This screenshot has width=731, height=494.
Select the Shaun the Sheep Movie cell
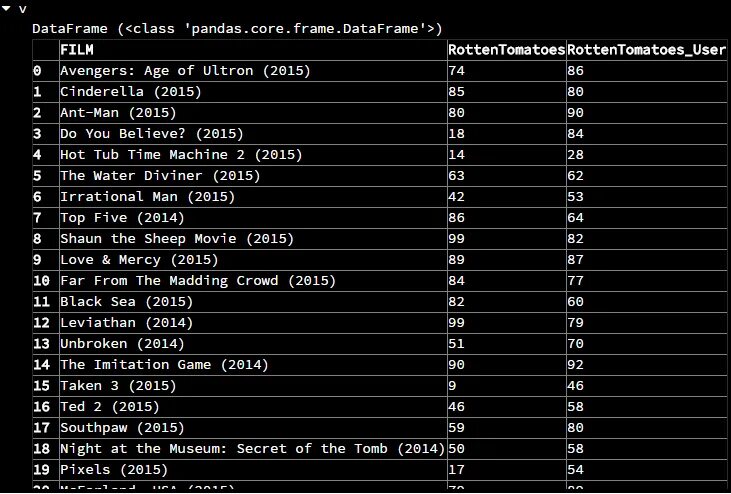(253, 239)
